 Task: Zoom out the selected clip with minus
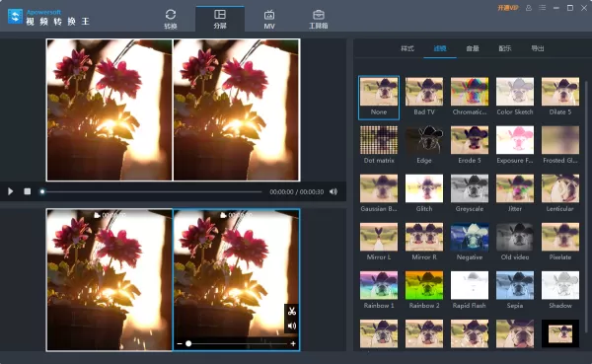[x=180, y=343]
